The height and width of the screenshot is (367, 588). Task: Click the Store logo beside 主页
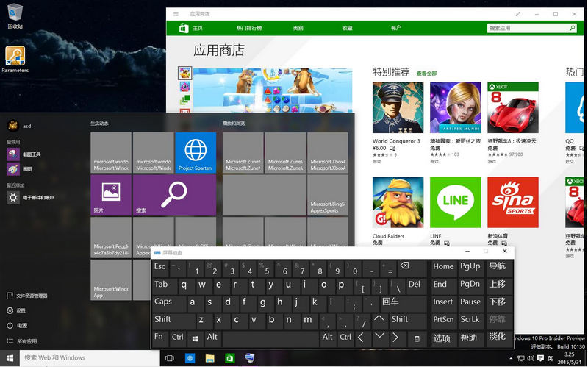pos(184,28)
